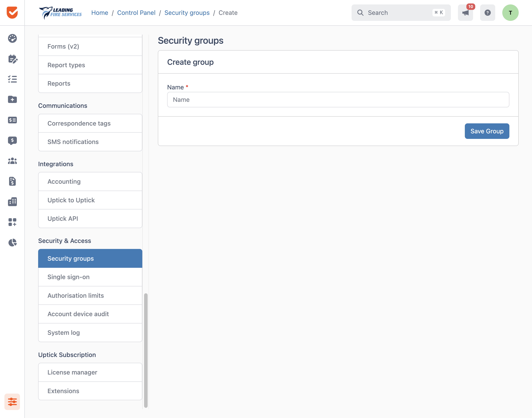
Task: Open Reports menu item
Action: 90,83
